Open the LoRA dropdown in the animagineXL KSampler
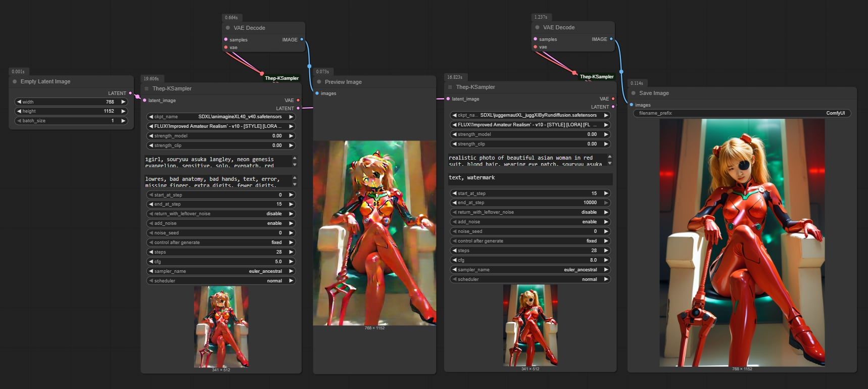868x389 pixels. [x=221, y=126]
